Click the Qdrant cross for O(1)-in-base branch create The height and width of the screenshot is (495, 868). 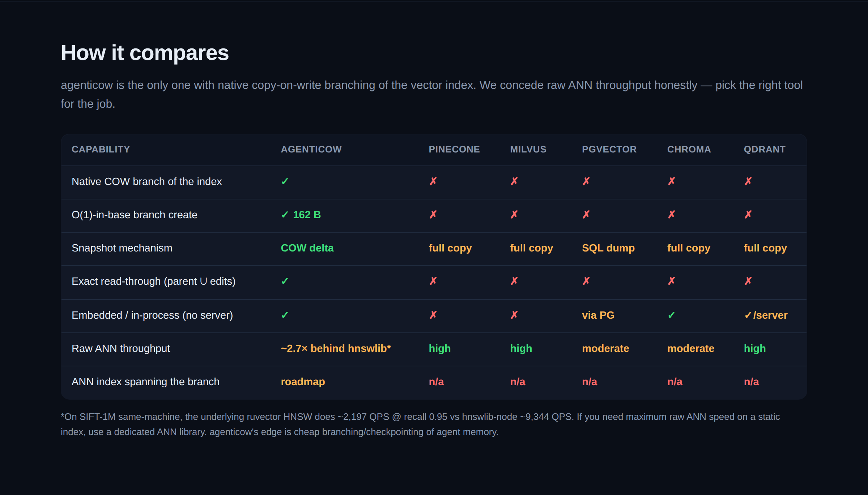click(748, 215)
